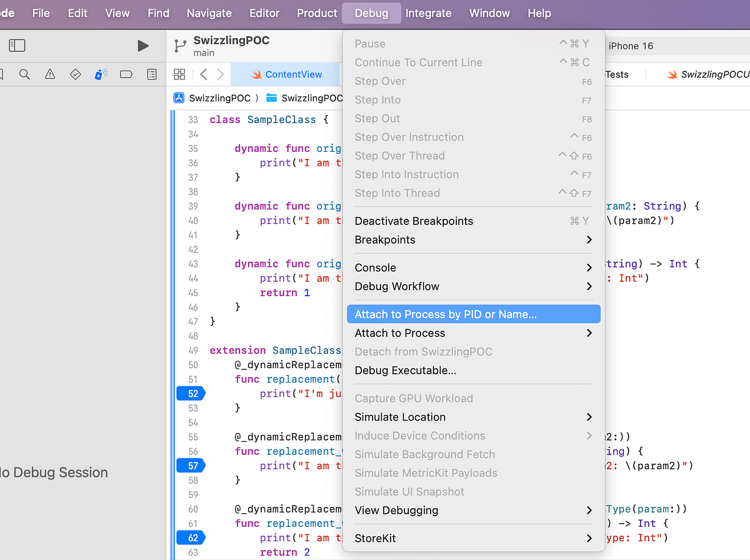
Task: Select the Tests navigator checkmark icon
Action: click(x=75, y=74)
